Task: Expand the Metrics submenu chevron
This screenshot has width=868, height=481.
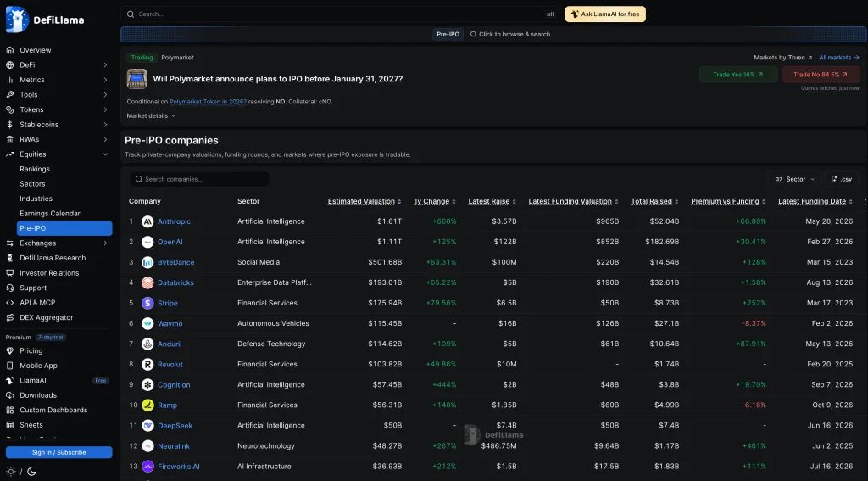Action: point(105,80)
